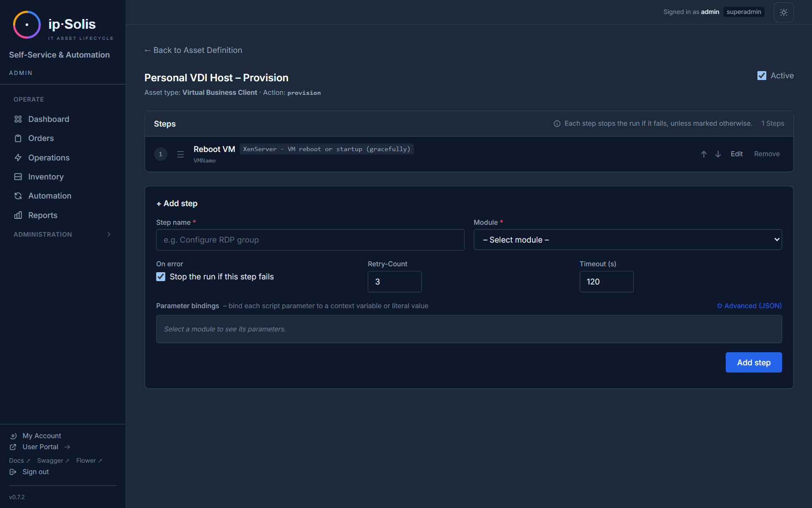Click the Orders clipboard icon

(x=18, y=138)
